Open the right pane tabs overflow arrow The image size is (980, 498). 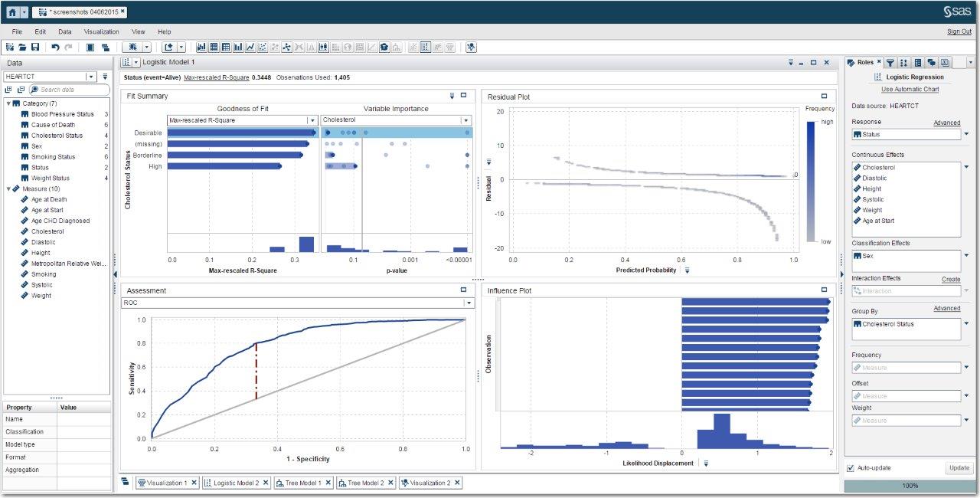coord(971,63)
